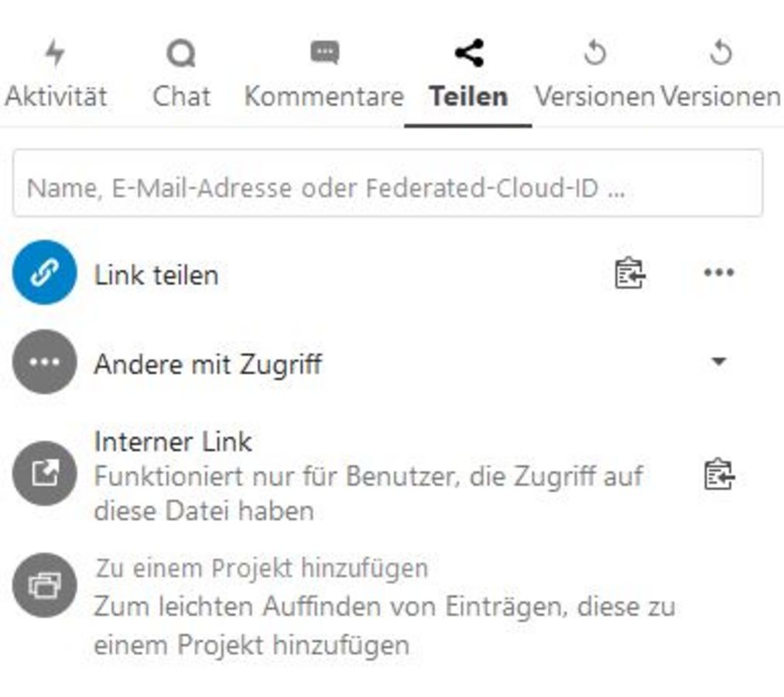Expand the Andere mit Zugriff dropdown arrow
The width and height of the screenshot is (784, 697).
click(x=719, y=361)
